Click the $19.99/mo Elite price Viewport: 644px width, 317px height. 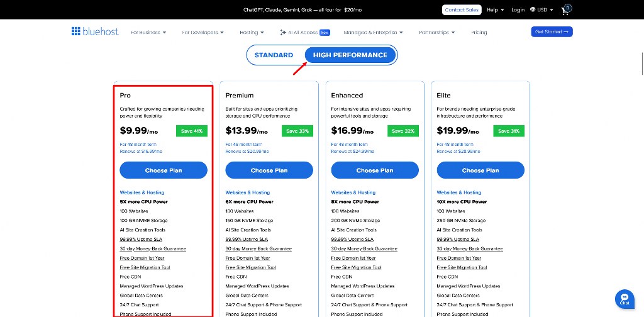(x=458, y=131)
